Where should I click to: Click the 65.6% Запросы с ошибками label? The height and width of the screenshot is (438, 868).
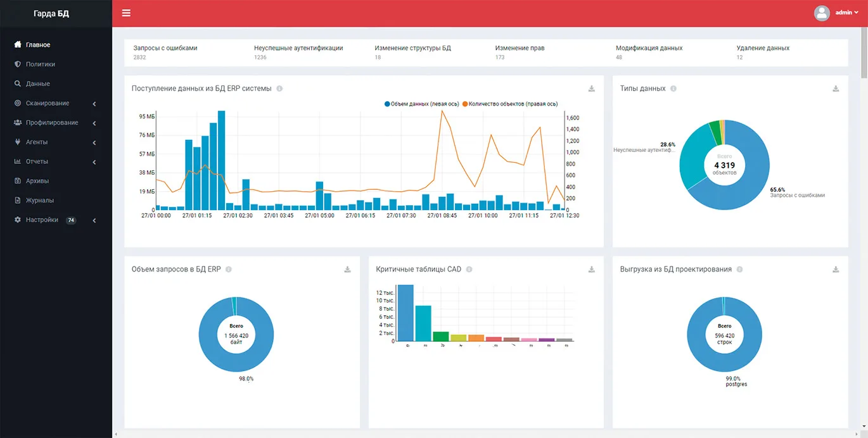pyautogui.click(x=797, y=192)
